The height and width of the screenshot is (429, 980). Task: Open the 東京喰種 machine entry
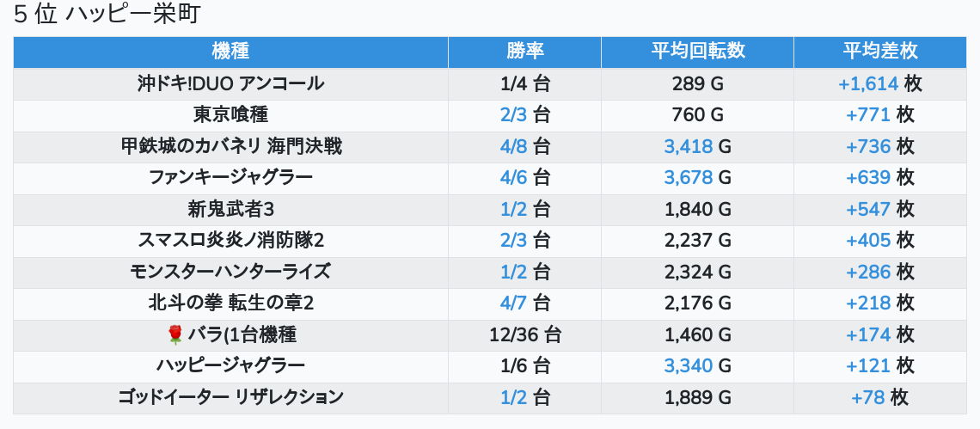click(230, 115)
